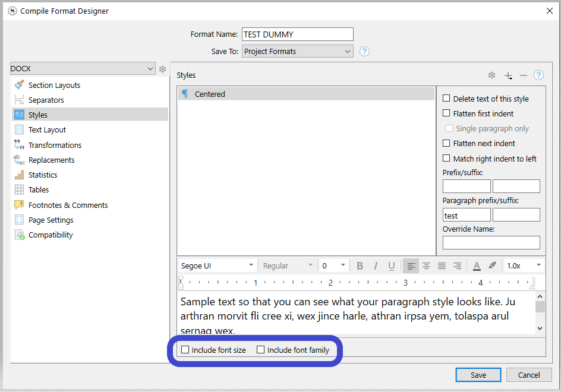561x392 pixels.
Task: Click the Cancel button
Action: [529, 375]
